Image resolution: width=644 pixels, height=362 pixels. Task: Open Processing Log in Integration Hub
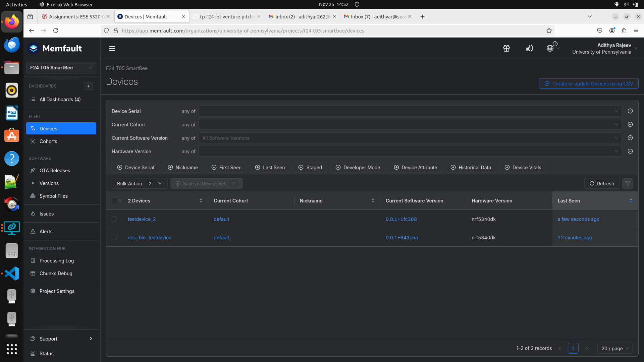(x=57, y=260)
